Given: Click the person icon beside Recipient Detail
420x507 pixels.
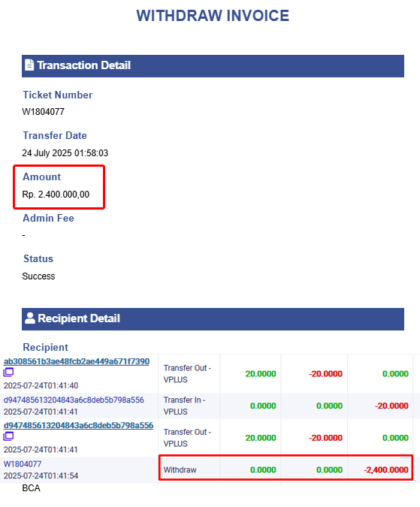Looking at the screenshot, I should pos(30,318).
